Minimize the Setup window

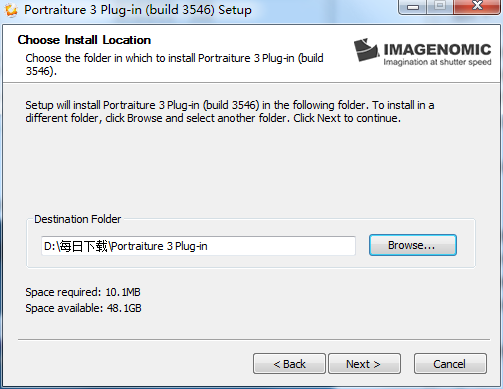[x=413, y=7]
